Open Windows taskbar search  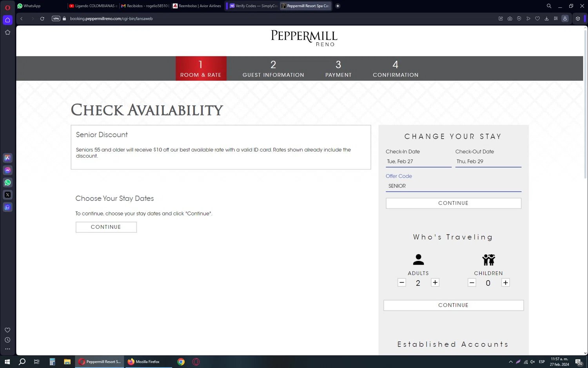[22, 362]
